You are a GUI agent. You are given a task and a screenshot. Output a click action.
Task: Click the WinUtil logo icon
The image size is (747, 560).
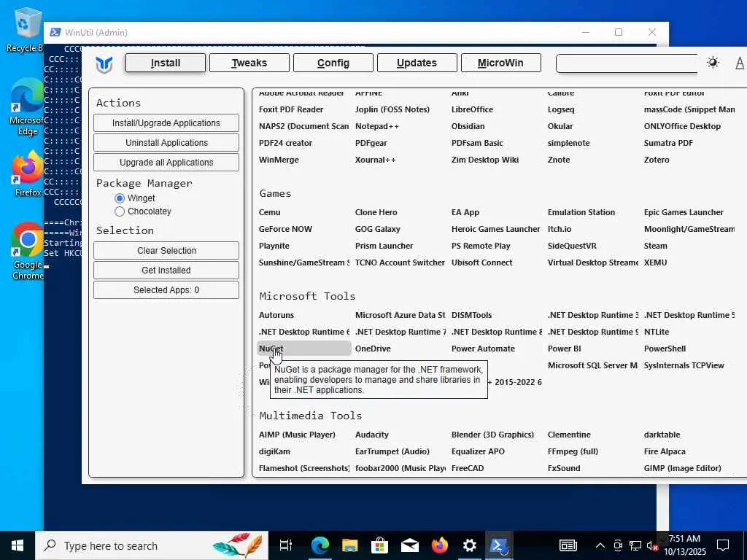click(x=104, y=64)
